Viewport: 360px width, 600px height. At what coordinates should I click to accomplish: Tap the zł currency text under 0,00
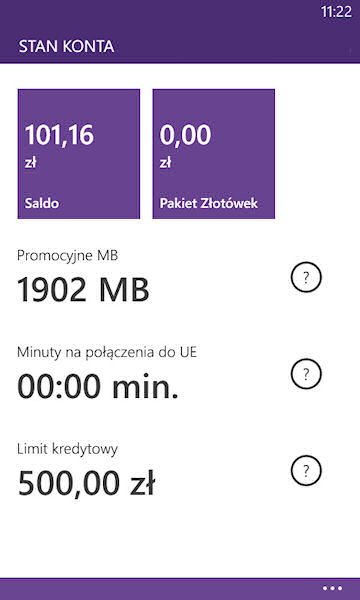(x=165, y=163)
